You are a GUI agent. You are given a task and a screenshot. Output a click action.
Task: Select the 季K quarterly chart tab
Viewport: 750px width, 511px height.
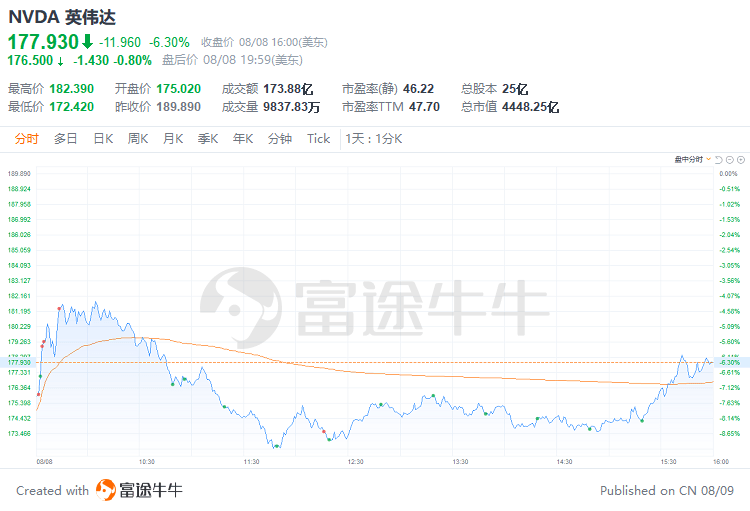pyautogui.click(x=208, y=139)
